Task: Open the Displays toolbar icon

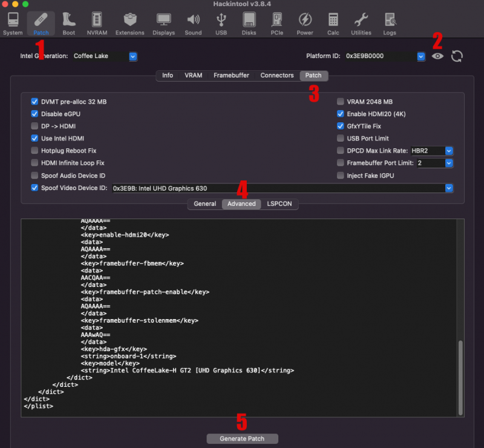Action: pyautogui.click(x=163, y=24)
